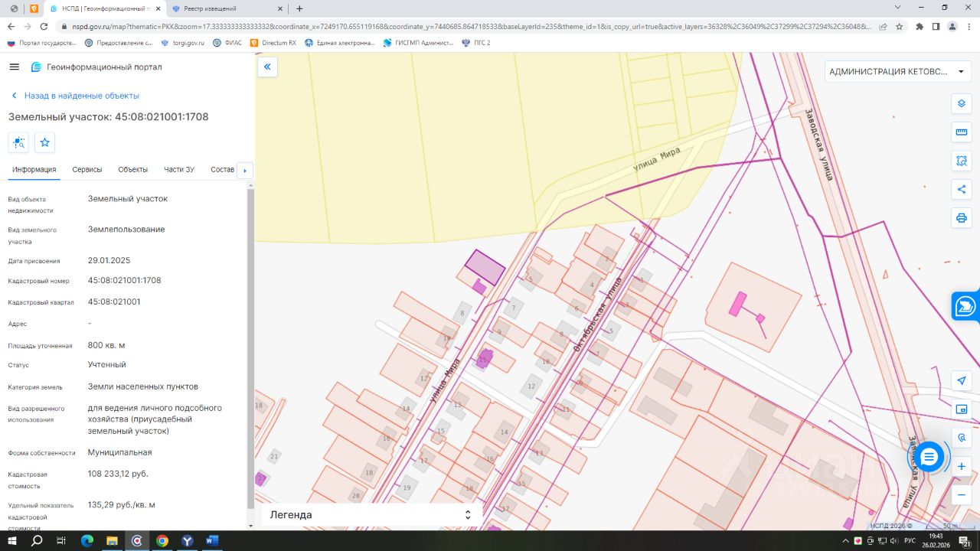Switch to the Сервисы tab

(87, 169)
